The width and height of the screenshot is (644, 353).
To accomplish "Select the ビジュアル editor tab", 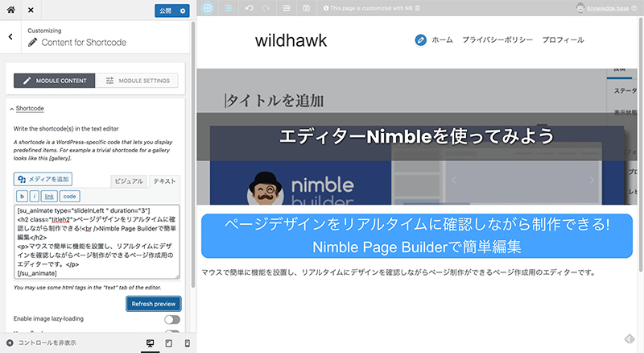I will point(129,181).
